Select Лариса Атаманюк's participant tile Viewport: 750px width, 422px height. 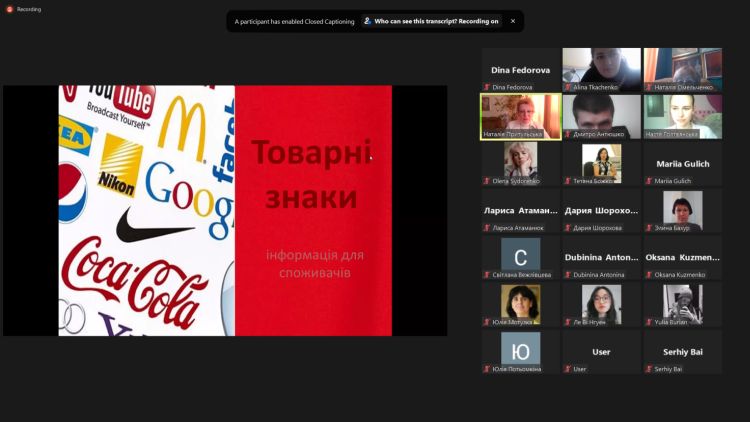pyautogui.click(x=520, y=210)
